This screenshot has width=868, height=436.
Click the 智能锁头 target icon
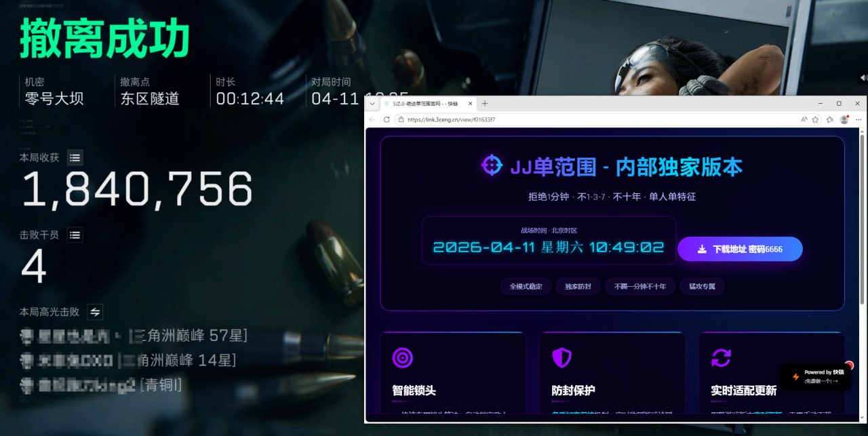pyautogui.click(x=402, y=358)
